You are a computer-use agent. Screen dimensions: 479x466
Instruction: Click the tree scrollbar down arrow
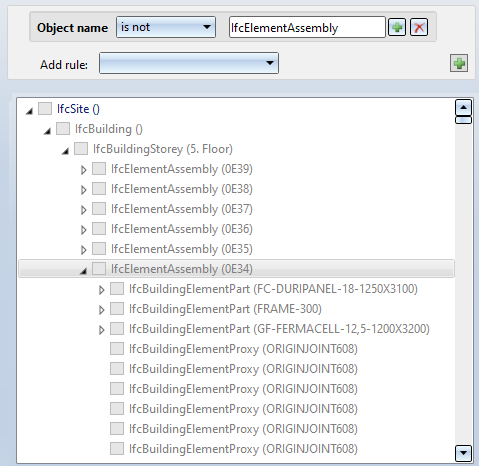[463, 453]
